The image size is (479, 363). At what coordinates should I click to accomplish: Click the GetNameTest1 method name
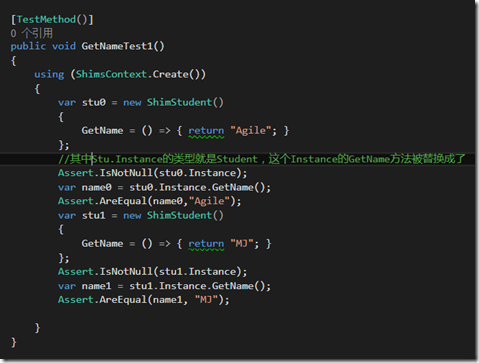[117, 46]
